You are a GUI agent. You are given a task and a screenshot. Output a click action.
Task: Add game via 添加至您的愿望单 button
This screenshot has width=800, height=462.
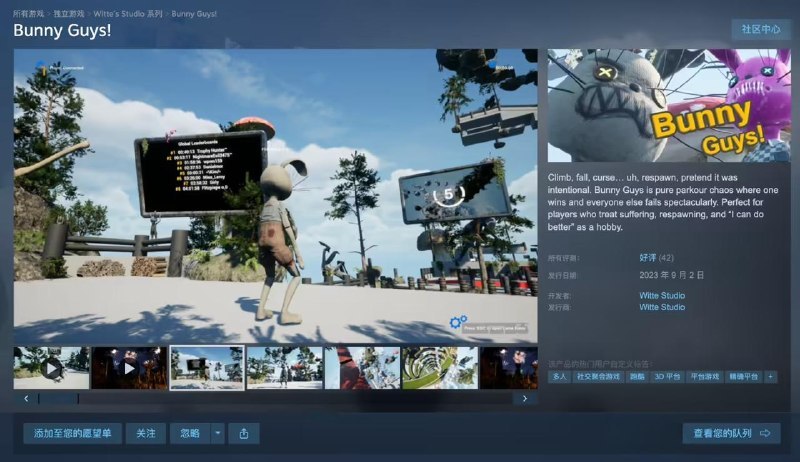72,433
